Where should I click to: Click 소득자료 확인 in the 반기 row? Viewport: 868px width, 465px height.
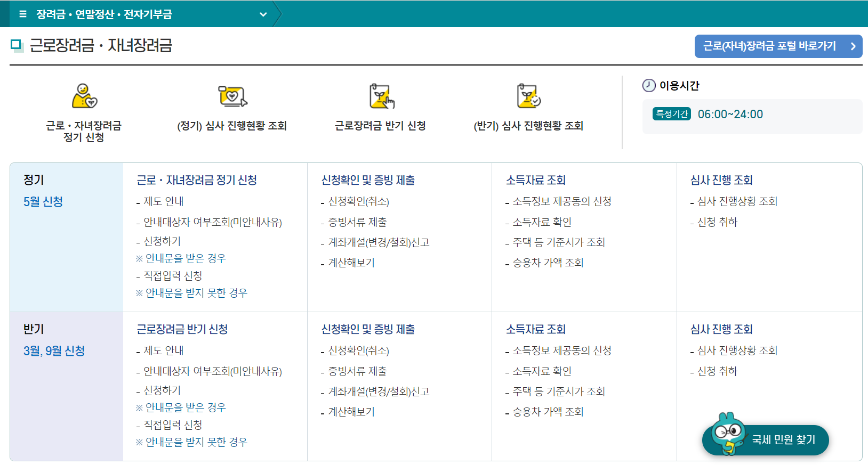point(542,371)
